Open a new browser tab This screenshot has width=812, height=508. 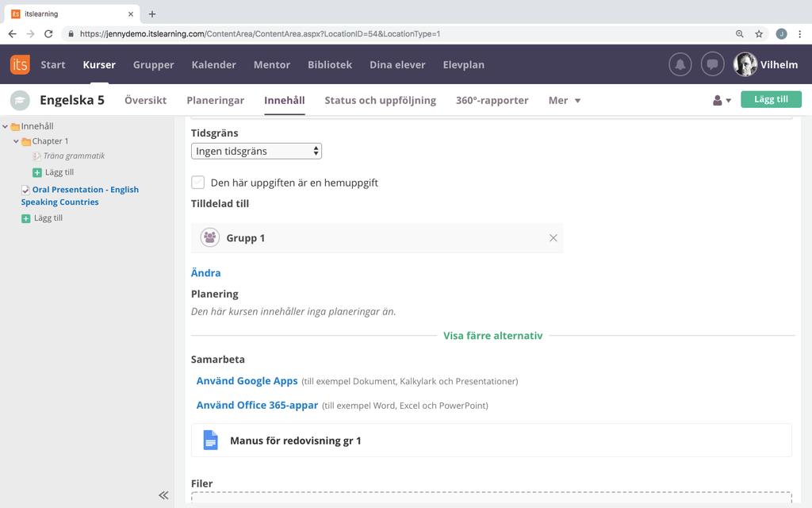click(152, 14)
